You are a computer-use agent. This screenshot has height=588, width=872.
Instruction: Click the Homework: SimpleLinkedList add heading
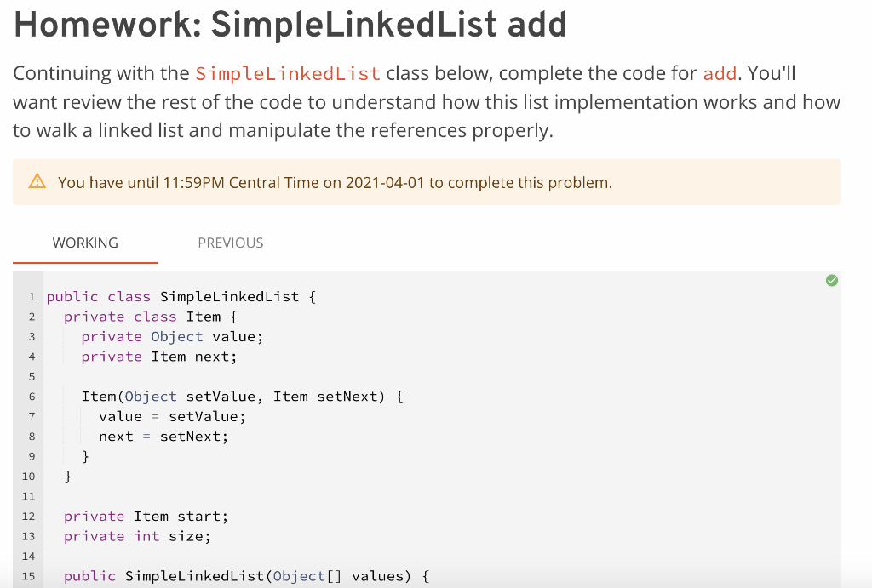(x=290, y=26)
